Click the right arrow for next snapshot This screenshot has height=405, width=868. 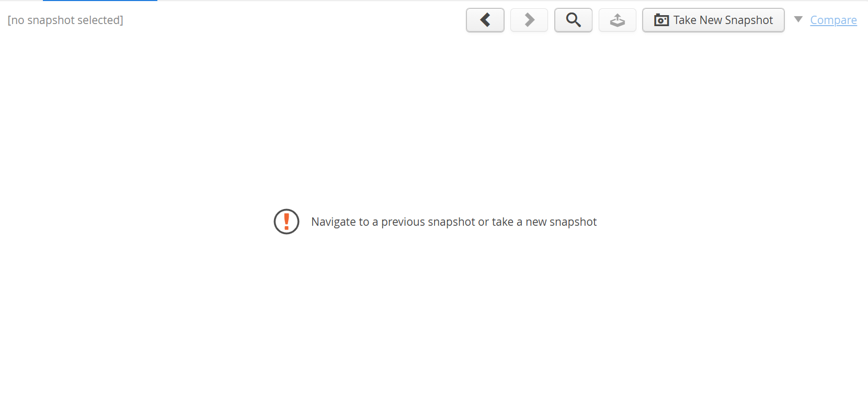(529, 20)
